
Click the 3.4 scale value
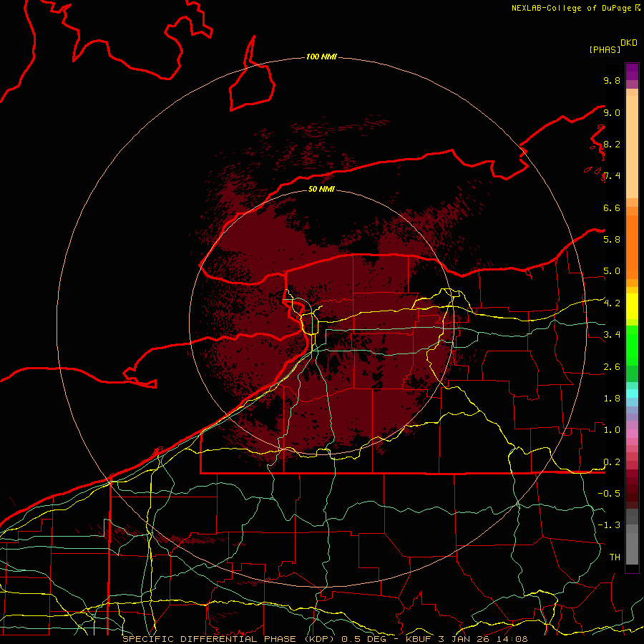(x=612, y=335)
